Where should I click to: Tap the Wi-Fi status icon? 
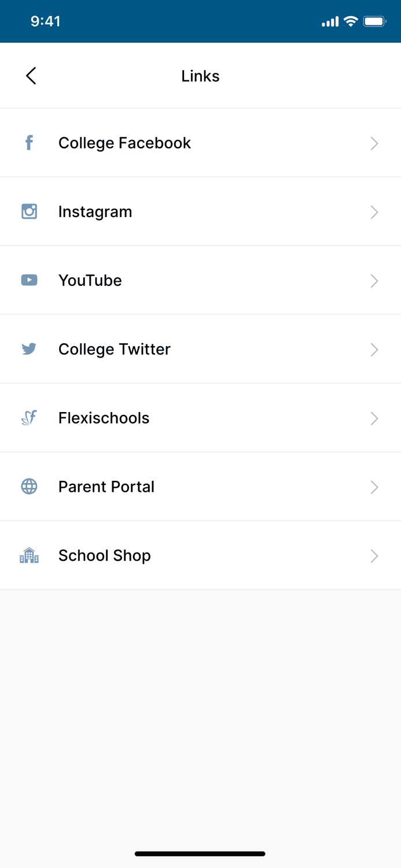[x=351, y=21]
